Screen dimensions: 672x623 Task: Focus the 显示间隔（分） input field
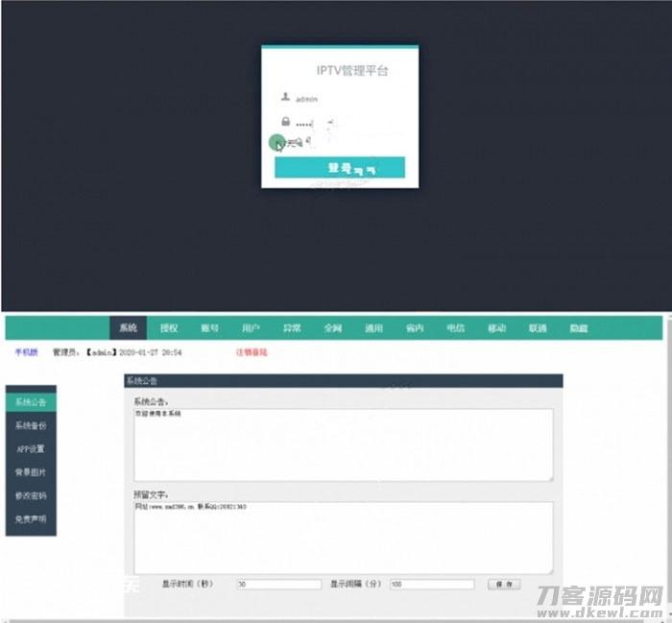[432, 584]
